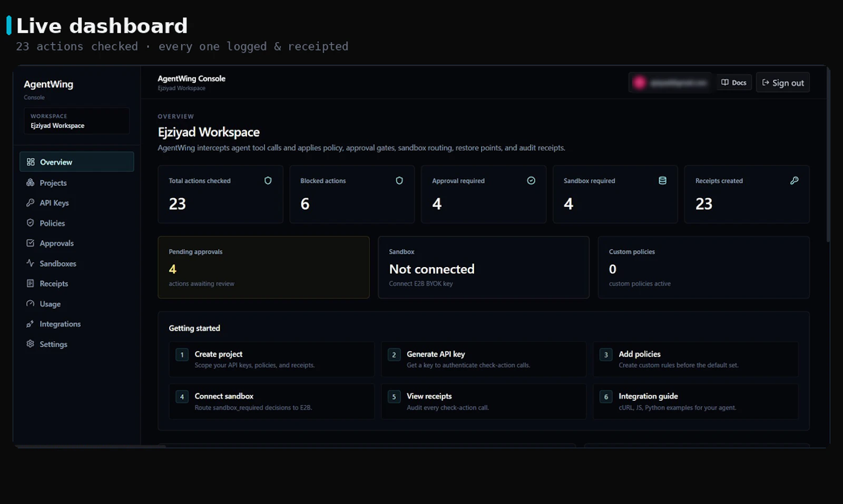Viewport: 843px width, 504px height.
Task: Click 'AgentWing Console' header title
Action: click(191, 78)
